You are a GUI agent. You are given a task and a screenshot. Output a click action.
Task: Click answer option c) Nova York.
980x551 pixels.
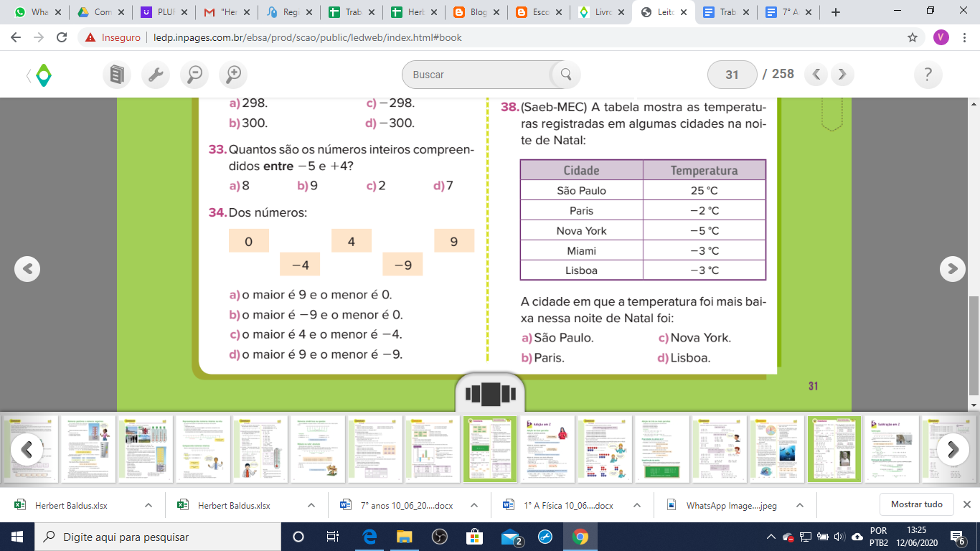point(694,338)
